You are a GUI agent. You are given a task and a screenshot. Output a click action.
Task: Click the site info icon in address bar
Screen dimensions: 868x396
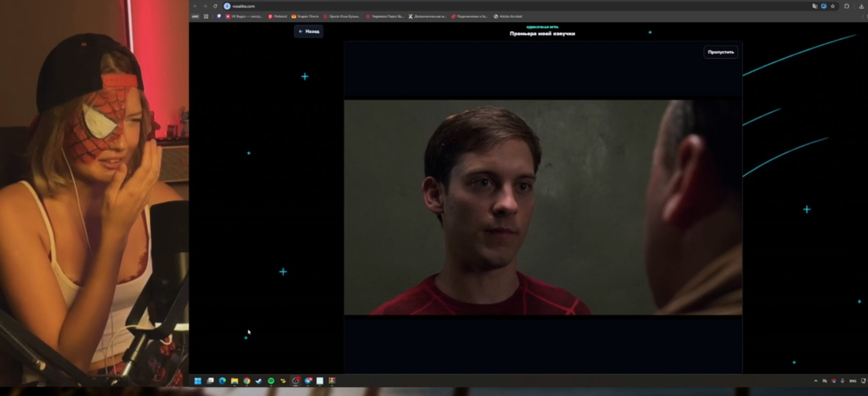pyautogui.click(x=227, y=6)
